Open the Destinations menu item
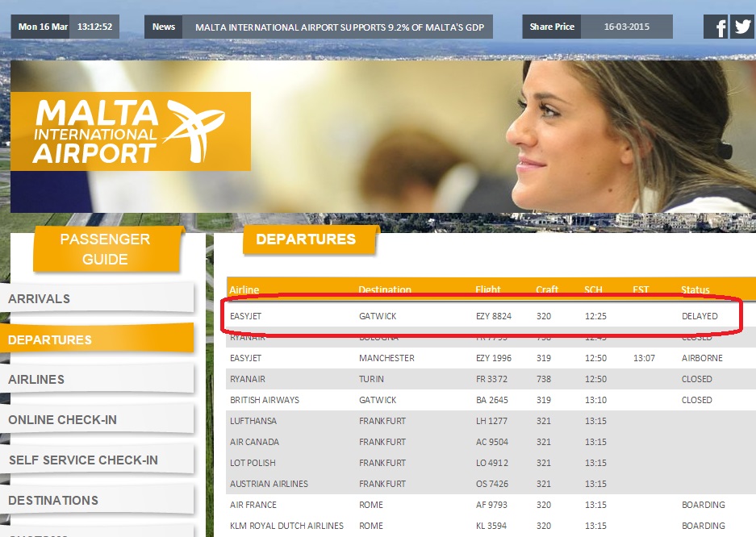This screenshot has height=537, width=756. click(98, 501)
